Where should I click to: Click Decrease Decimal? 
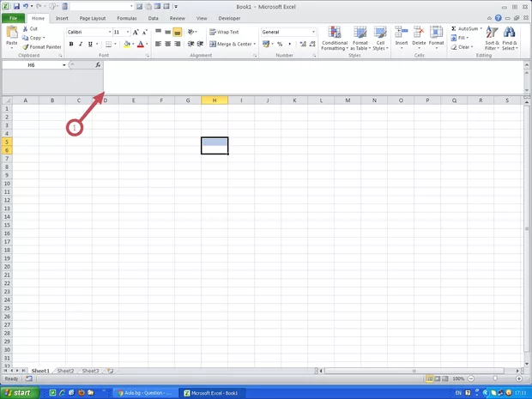(x=312, y=44)
